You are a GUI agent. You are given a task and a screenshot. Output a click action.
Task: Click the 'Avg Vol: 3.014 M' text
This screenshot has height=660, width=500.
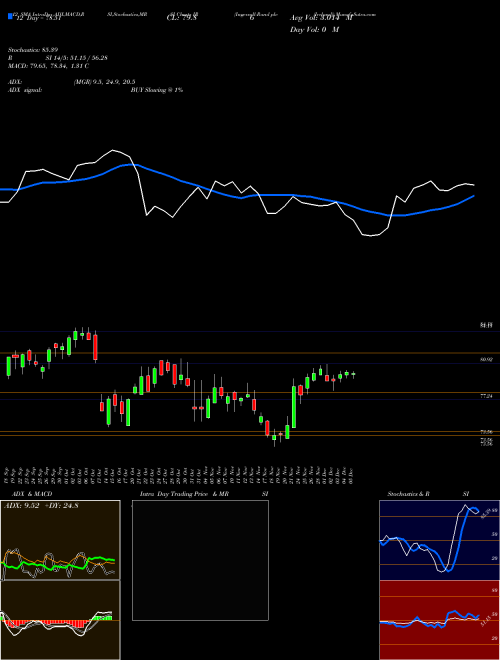pyautogui.click(x=321, y=18)
